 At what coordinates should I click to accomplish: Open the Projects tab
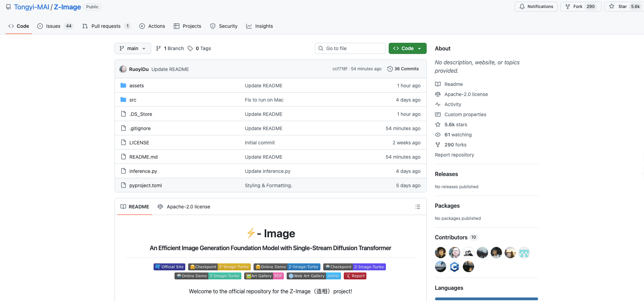click(187, 26)
